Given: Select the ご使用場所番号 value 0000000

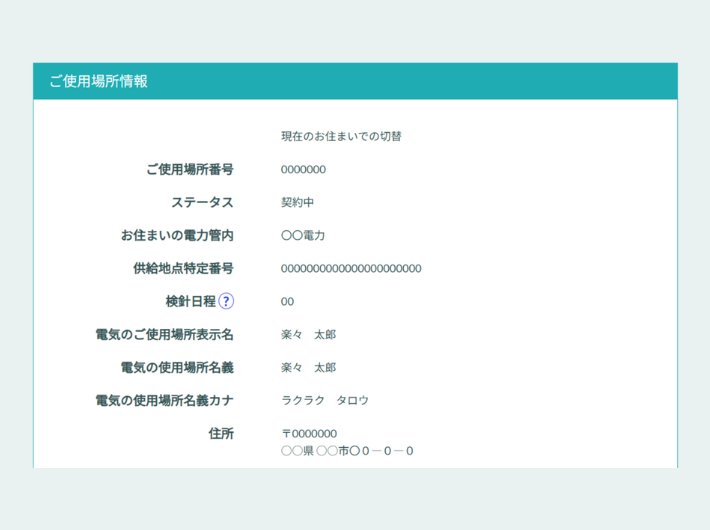Looking at the screenshot, I should click(303, 170).
